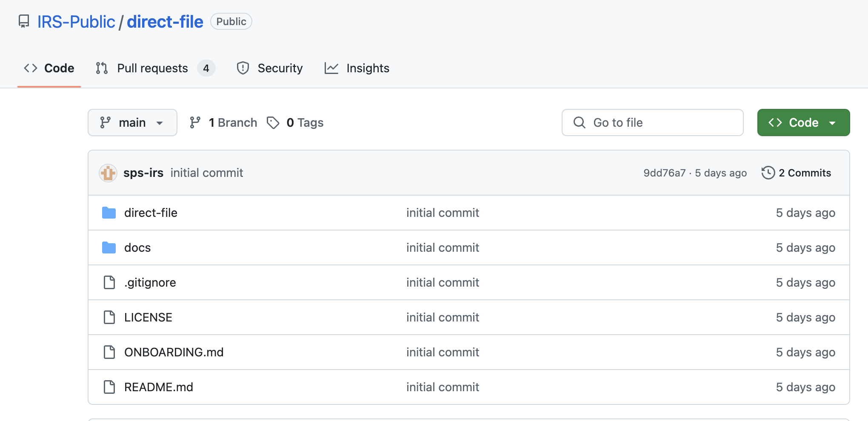Click the caret arrow on main selector
The width and height of the screenshot is (868, 421).
tap(160, 123)
